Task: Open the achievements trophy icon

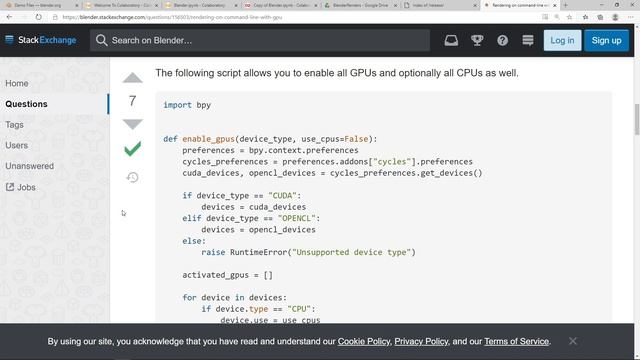Action: coord(477,40)
